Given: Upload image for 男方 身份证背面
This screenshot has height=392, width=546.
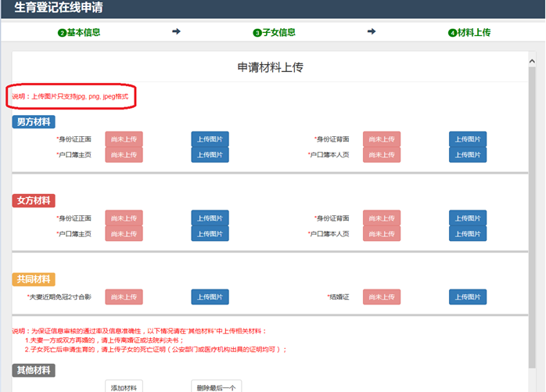Looking at the screenshot, I should click(x=467, y=139).
